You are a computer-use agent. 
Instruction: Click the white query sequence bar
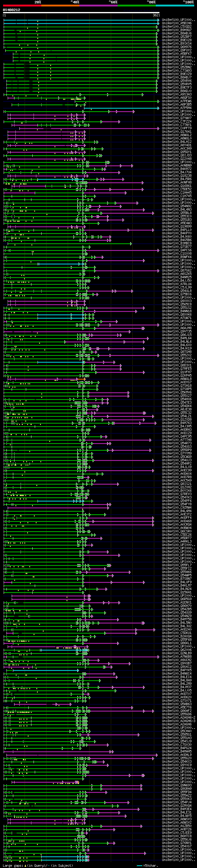(x=81, y=13)
